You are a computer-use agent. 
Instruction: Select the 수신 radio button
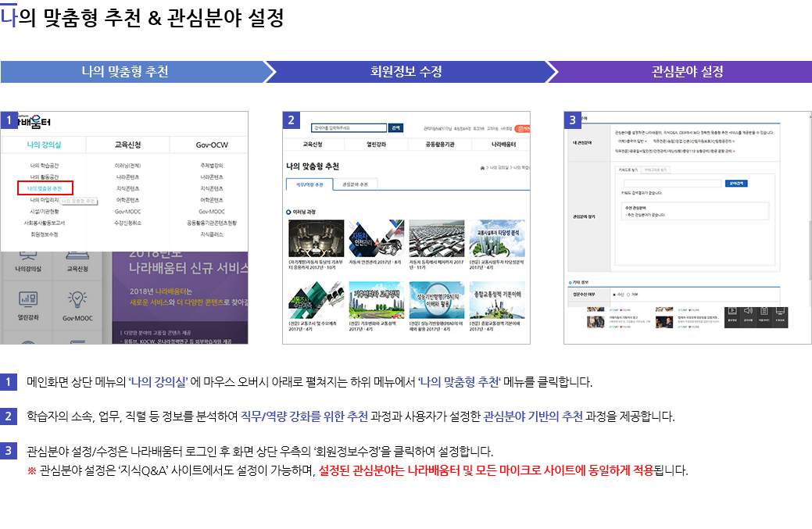(x=613, y=293)
